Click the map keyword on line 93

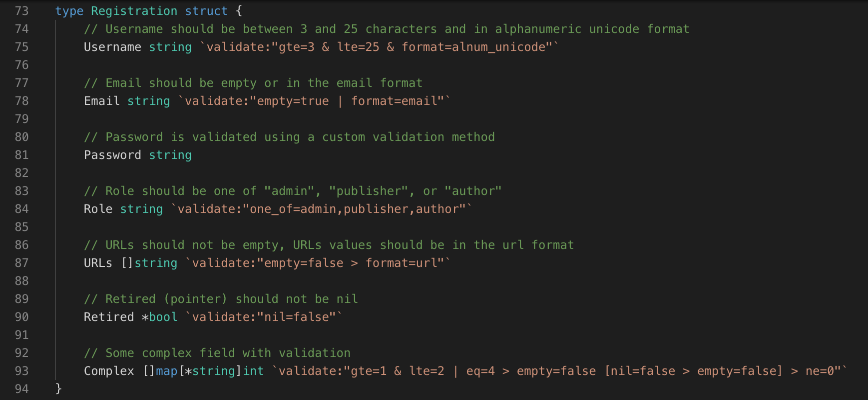click(167, 371)
